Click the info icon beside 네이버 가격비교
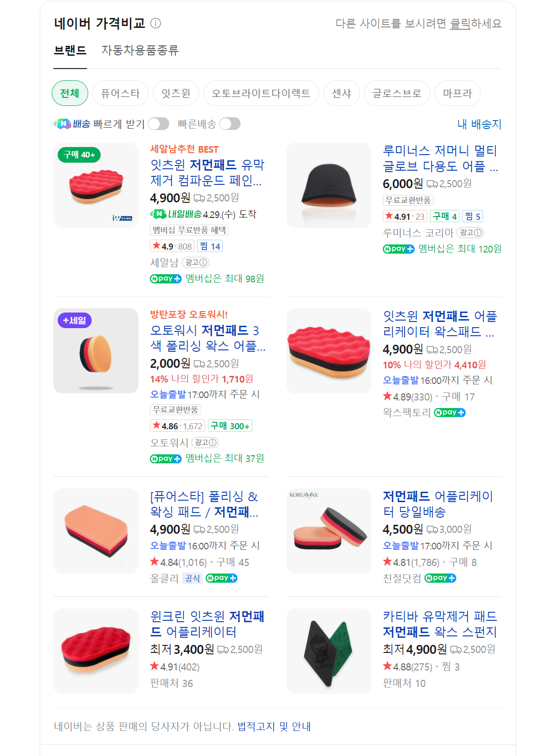The image size is (560, 756). coord(155,23)
